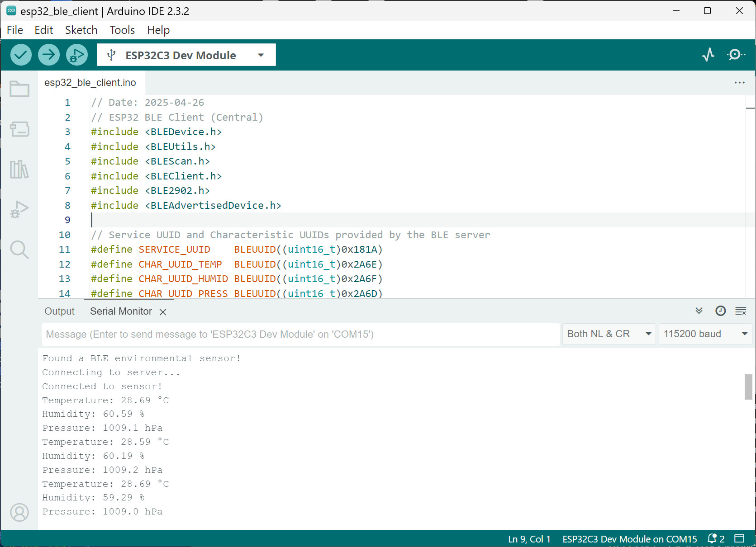Open the ESP32C3 Dev Module board dropdown
This screenshot has height=547, width=756.
click(x=186, y=55)
